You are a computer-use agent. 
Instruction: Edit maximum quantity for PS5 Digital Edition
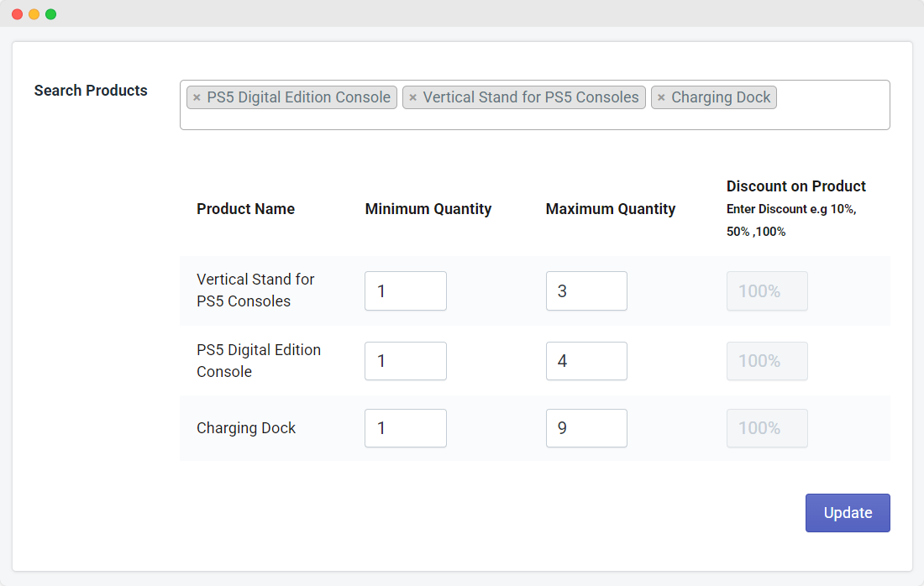(586, 361)
